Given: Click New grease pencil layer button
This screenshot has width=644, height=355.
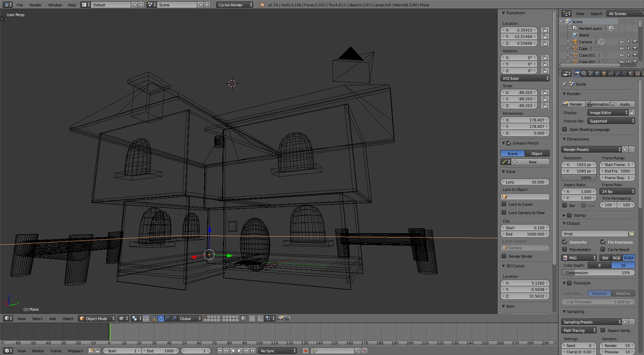Looking at the screenshot, I should point(530,162).
